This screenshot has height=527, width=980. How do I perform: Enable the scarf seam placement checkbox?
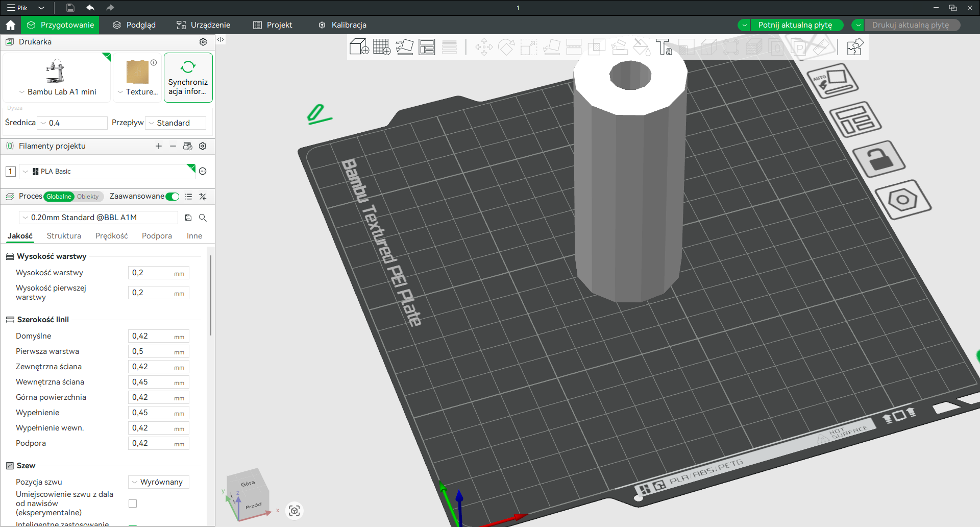coord(133,504)
